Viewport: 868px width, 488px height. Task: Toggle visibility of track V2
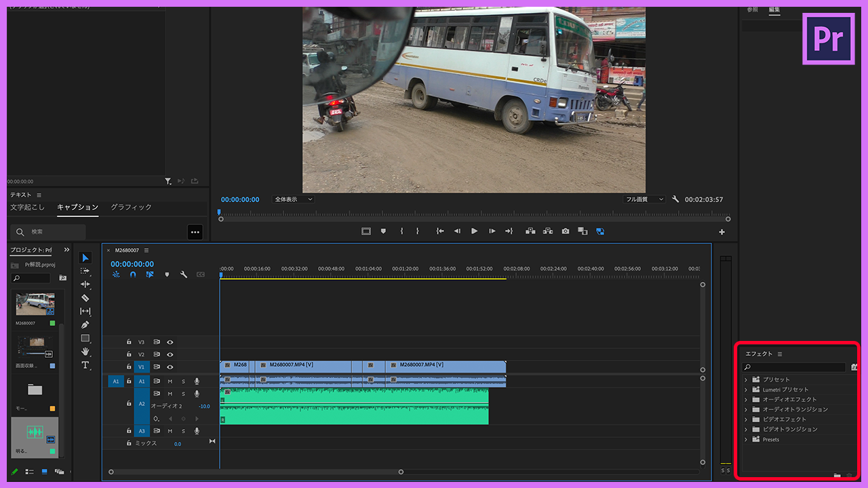(x=170, y=354)
